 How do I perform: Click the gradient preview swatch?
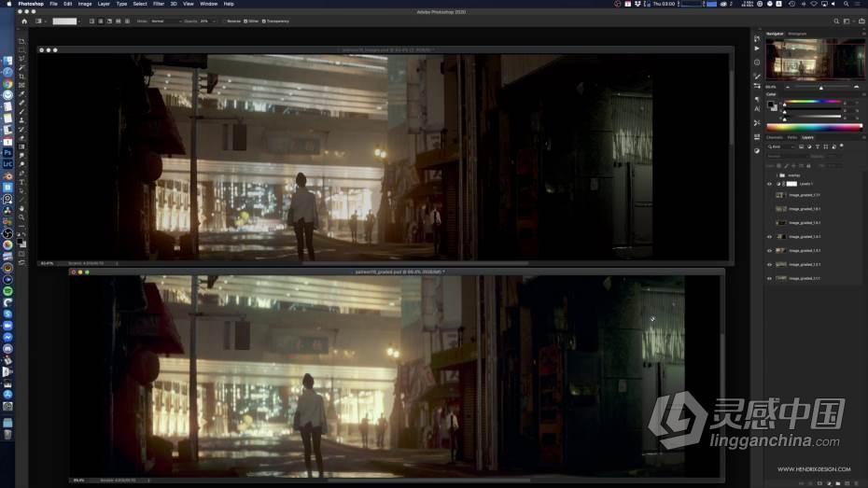click(x=64, y=21)
